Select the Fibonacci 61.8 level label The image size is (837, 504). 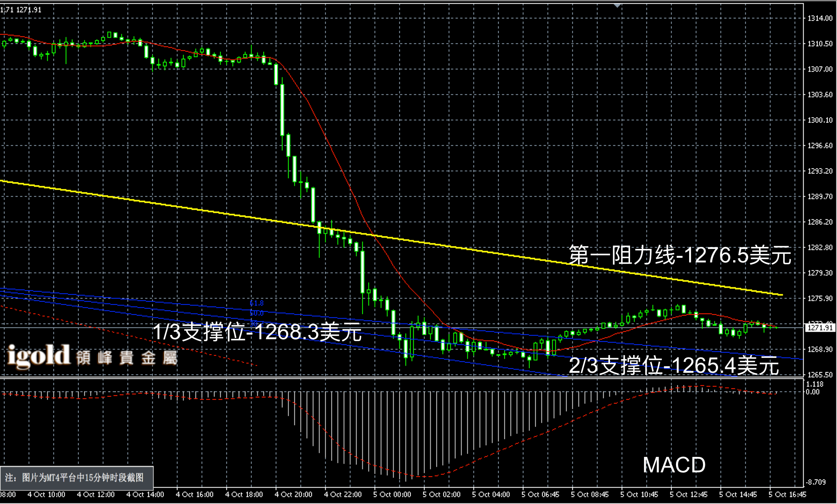pos(257,303)
